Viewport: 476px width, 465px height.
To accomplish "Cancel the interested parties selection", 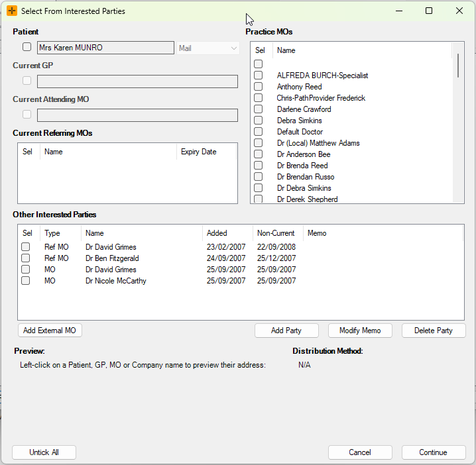I will pos(360,452).
